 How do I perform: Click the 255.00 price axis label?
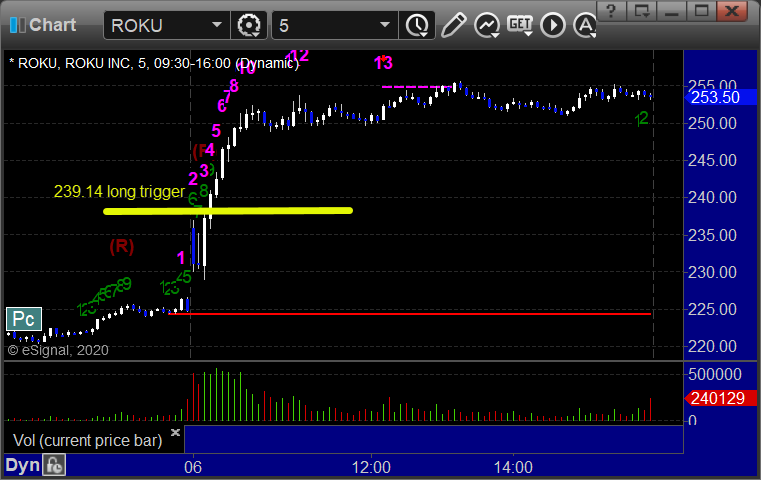[712, 86]
